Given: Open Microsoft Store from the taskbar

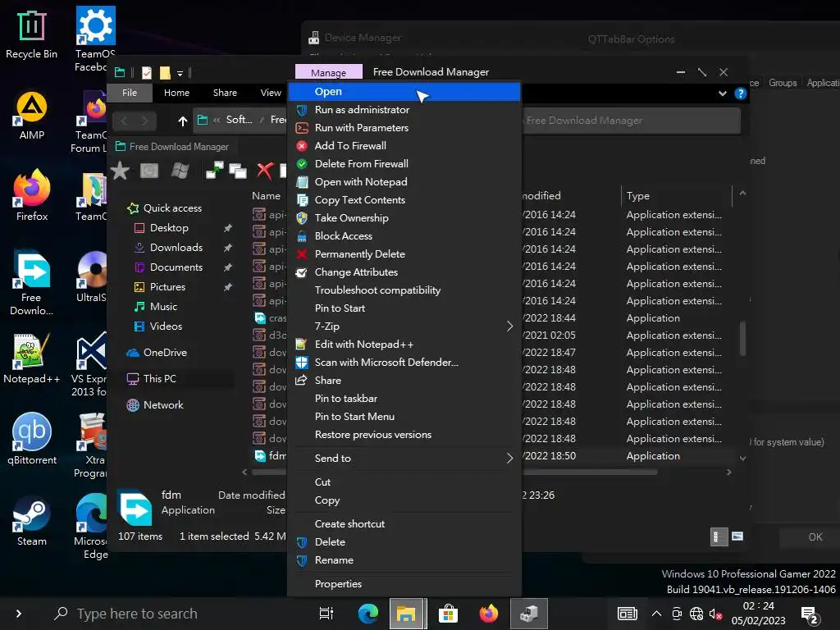Looking at the screenshot, I should (448, 614).
